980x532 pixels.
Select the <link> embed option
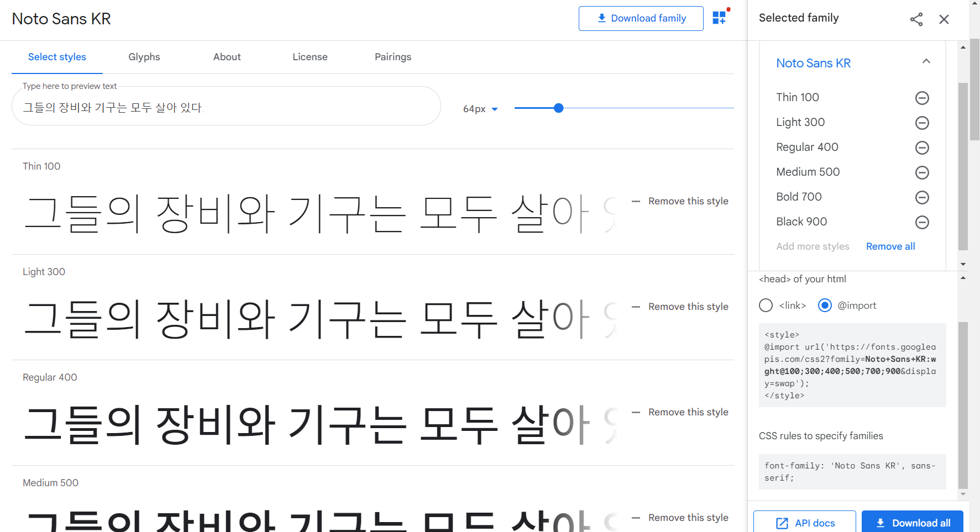click(766, 305)
